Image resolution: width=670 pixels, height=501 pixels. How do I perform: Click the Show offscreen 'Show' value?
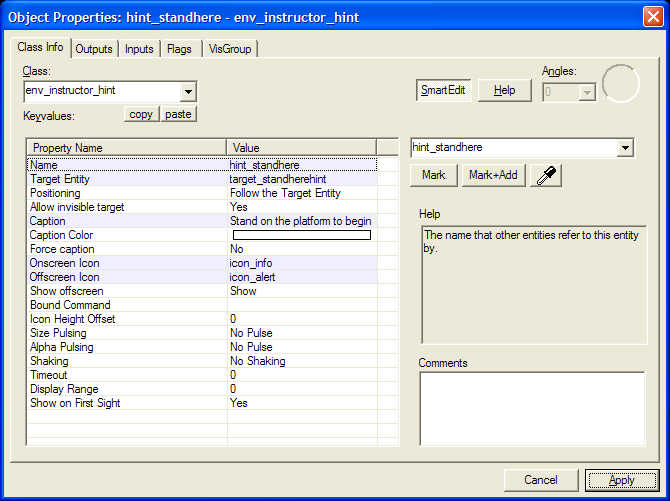(243, 291)
